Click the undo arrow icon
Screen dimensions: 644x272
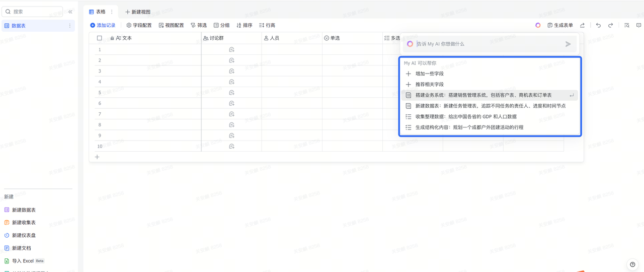coord(598,25)
